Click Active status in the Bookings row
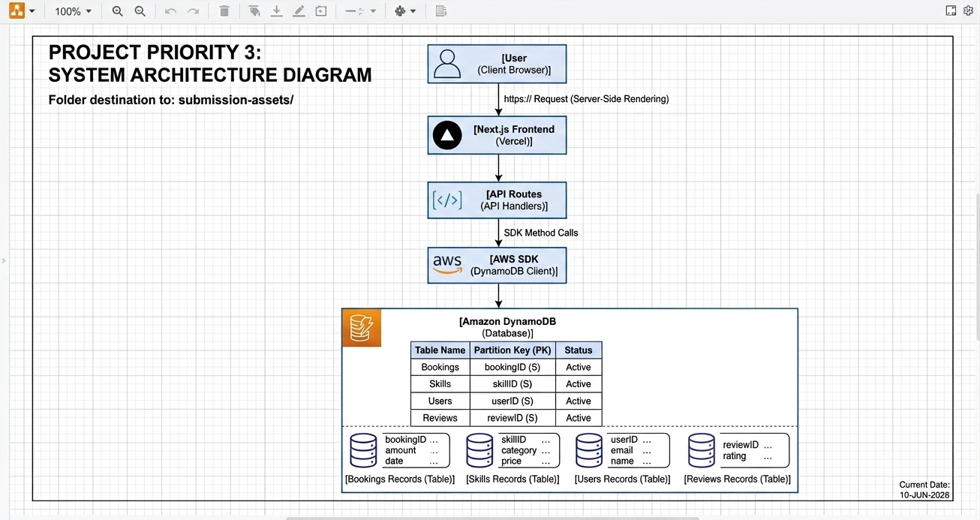 pyautogui.click(x=579, y=367)
